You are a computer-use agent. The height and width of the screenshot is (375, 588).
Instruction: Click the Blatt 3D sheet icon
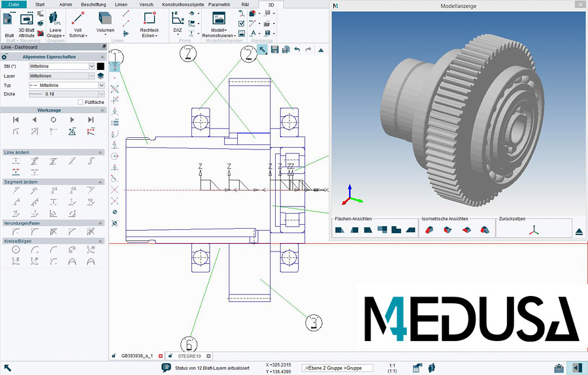[x=9, y=24]
